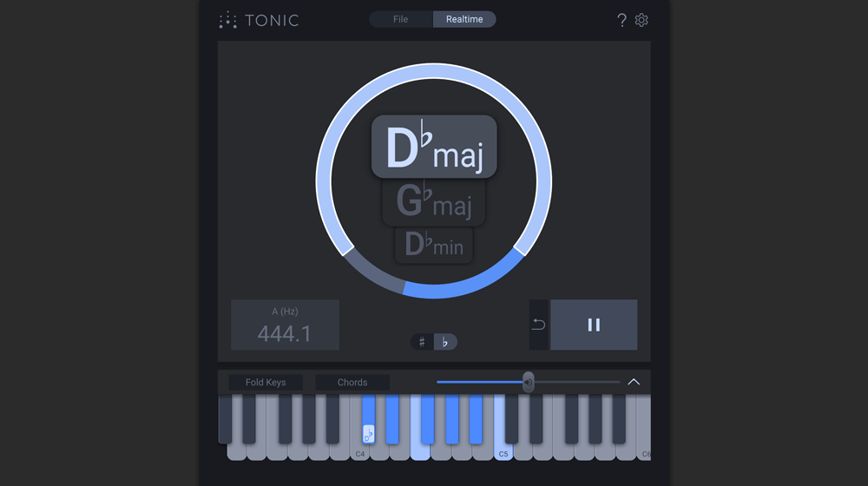The height and width of the screenshot is (486, 868).
Task: Collapse the keyboard panel with the chevron
Action: tap(634, 382)
